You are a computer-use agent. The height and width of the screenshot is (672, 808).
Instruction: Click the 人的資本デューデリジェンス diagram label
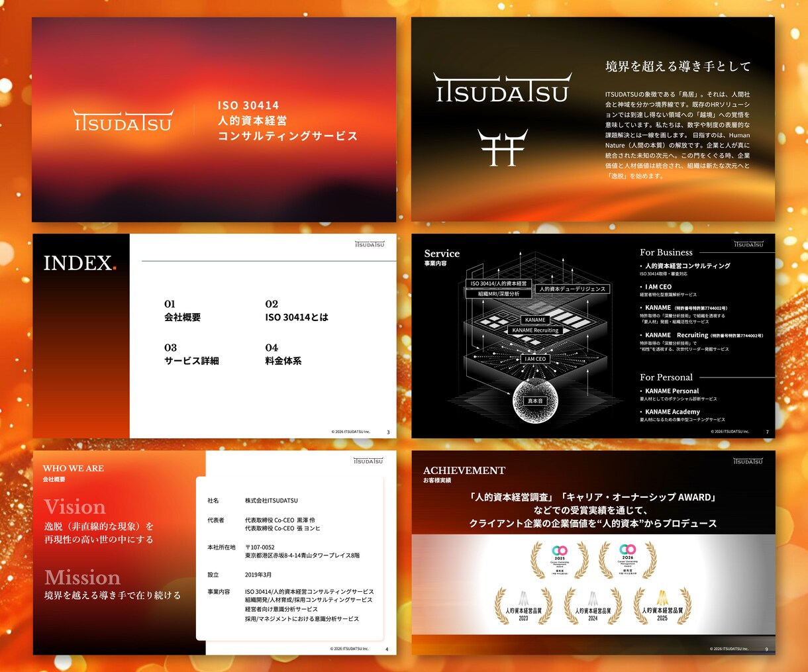click(572, 289)
